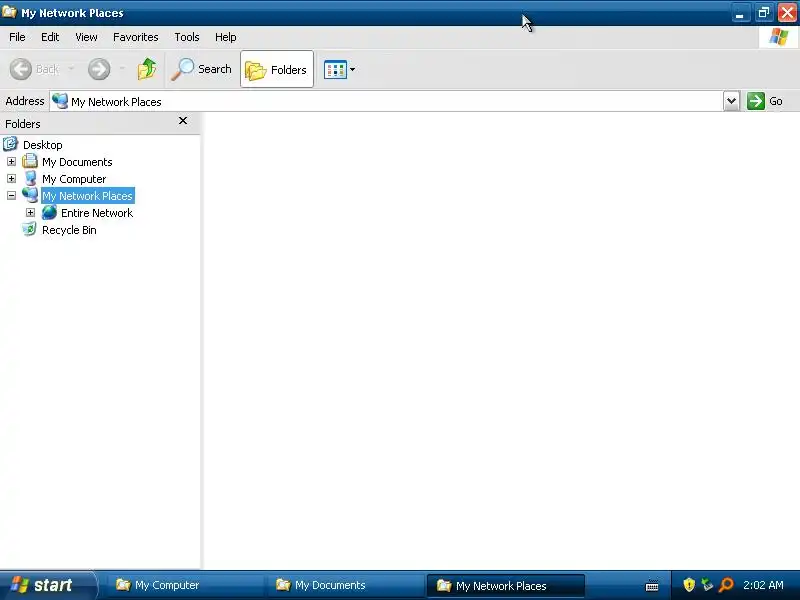
Task: Close the Folders pane
Action: pyautogui.click(x=183, y=121)
